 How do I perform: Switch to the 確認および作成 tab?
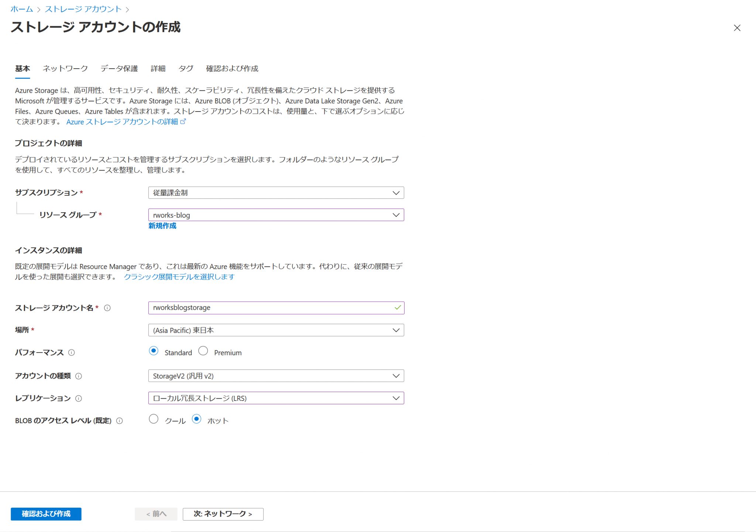(x=232, y=69)
